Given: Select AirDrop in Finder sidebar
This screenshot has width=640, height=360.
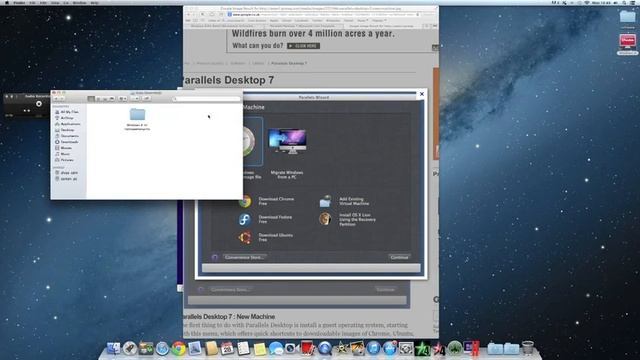Looking at the screenshot, I should click(65, 118).
